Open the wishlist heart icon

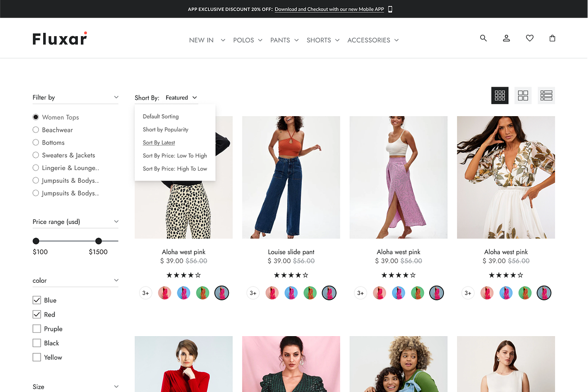tap(530, 38)
